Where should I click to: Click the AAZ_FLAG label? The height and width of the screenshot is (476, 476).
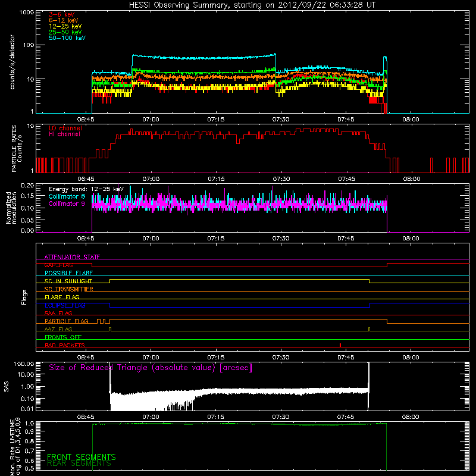coord(58,329)
